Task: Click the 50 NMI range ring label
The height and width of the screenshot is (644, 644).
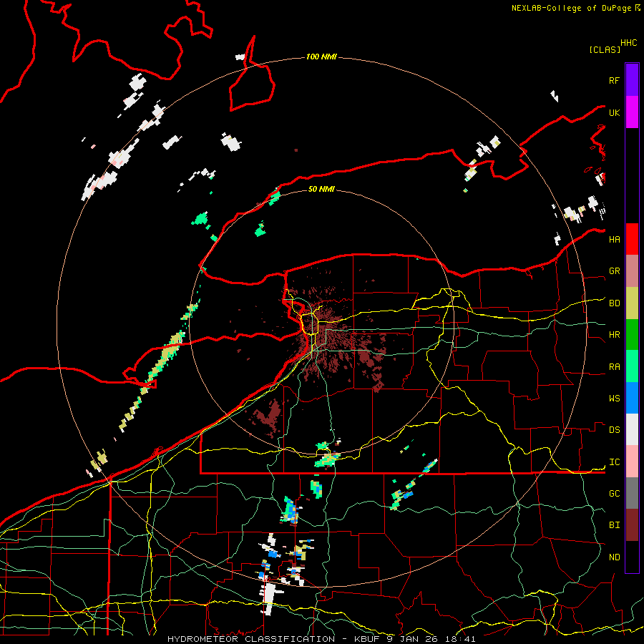Action: point(321,189)
